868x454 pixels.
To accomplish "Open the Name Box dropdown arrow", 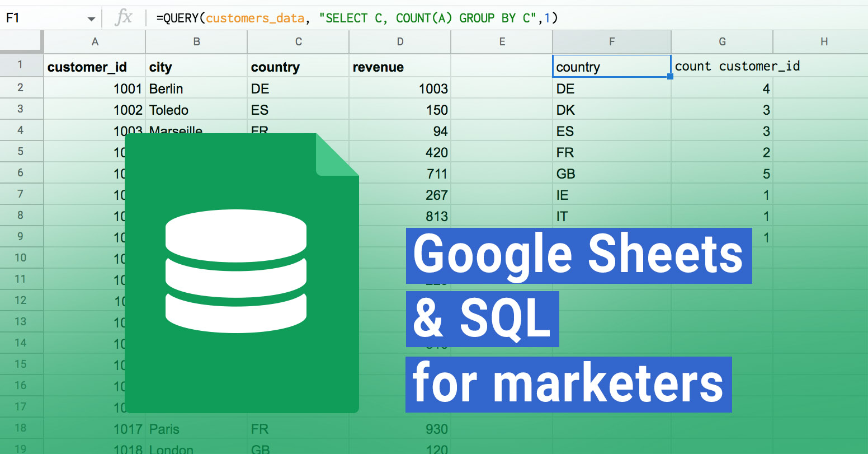I will point(91,17).
